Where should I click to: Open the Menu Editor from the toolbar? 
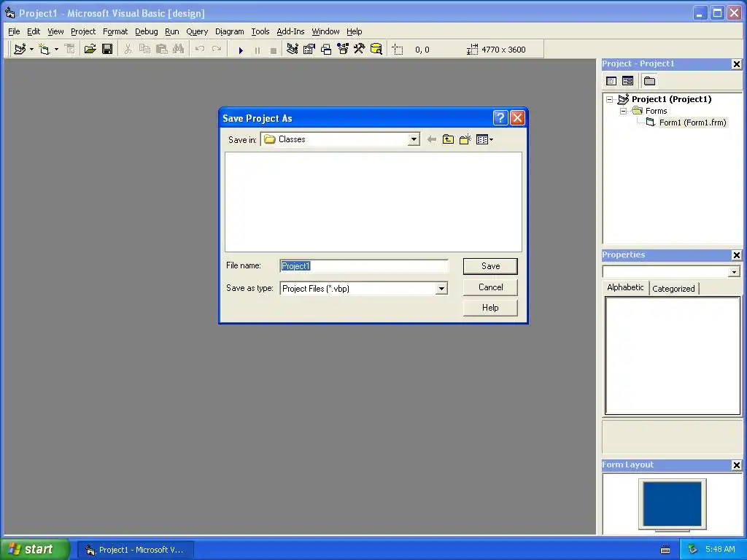click(69, 49)
